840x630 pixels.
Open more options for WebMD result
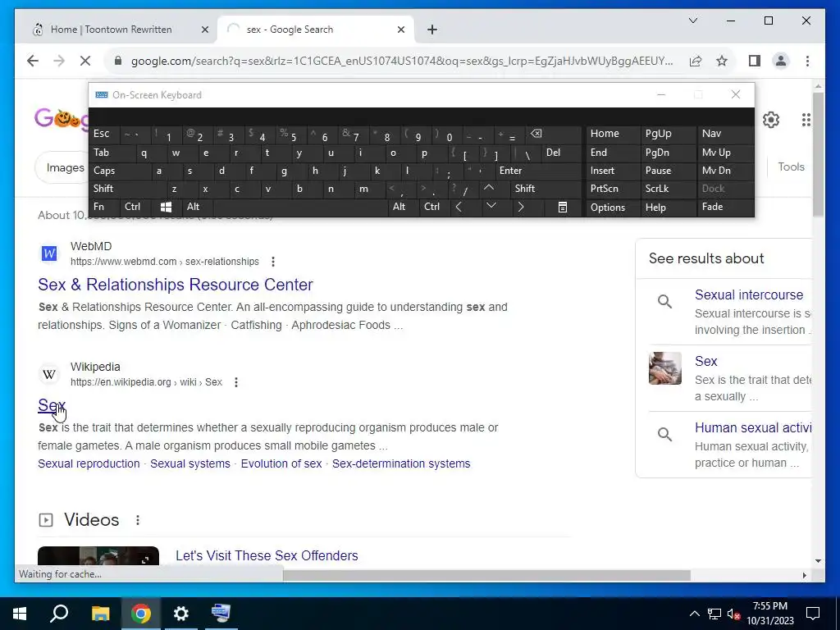(x=273, y=262)
